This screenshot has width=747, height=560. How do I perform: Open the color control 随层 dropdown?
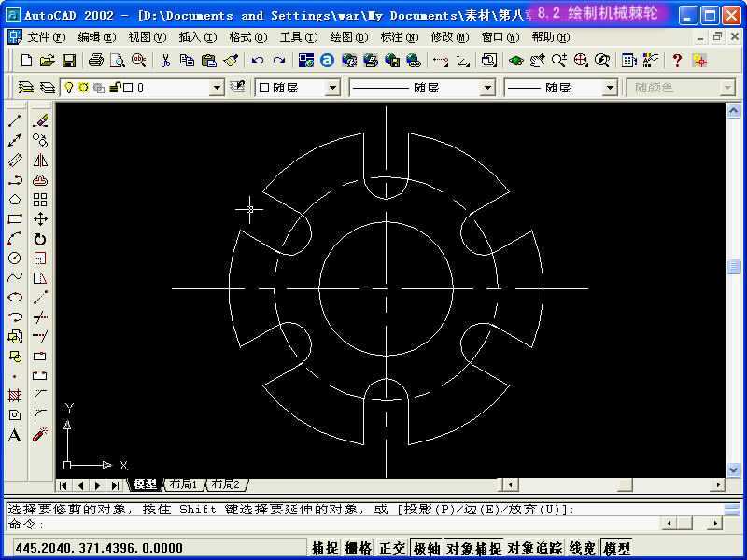[x=332, y=88]
